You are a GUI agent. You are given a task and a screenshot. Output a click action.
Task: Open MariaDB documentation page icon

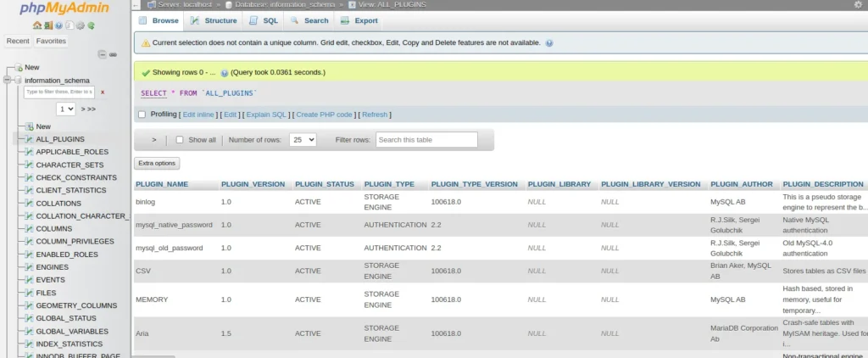pyautogui.click(x=70, y=25)
